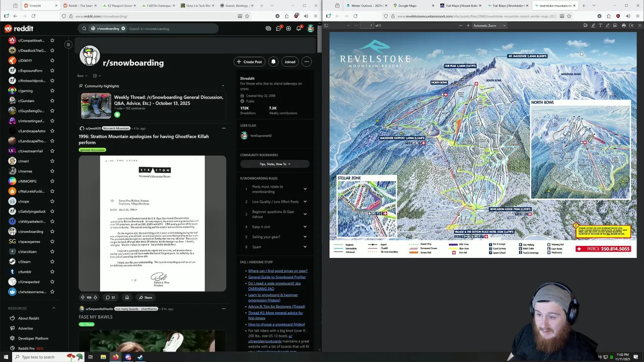The width and height of the screenshot is (644, 362).
Task: Open the PDF viewer more-tools menu
Action: pyautogui.click(x=639, y=26)
